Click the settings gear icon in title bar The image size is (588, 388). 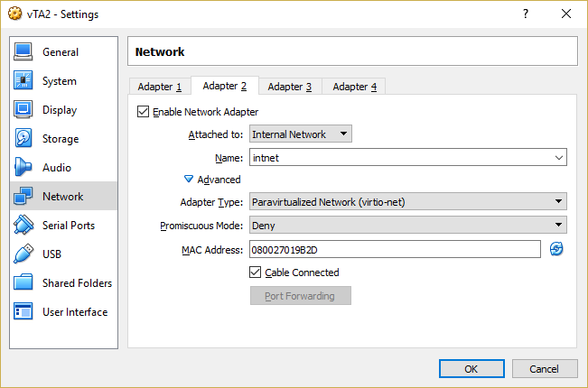tap(15, 14)
